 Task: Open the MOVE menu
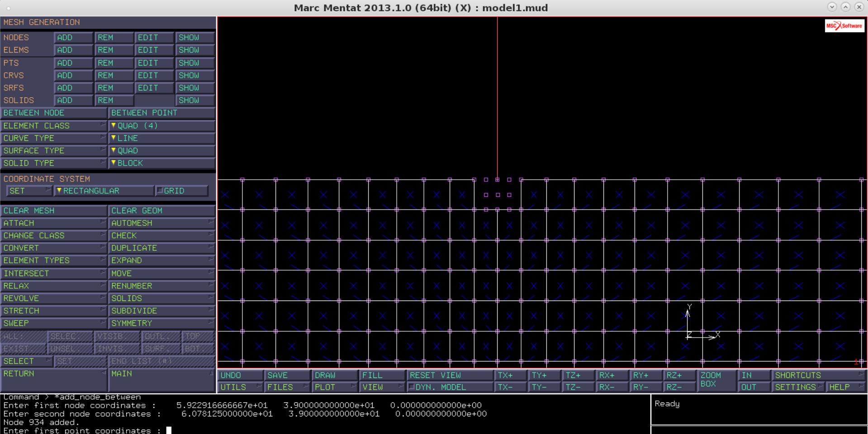(161, 273)
